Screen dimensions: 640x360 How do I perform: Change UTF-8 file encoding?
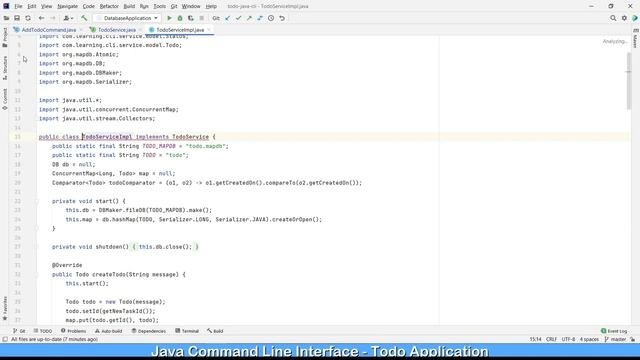point(568,339)
